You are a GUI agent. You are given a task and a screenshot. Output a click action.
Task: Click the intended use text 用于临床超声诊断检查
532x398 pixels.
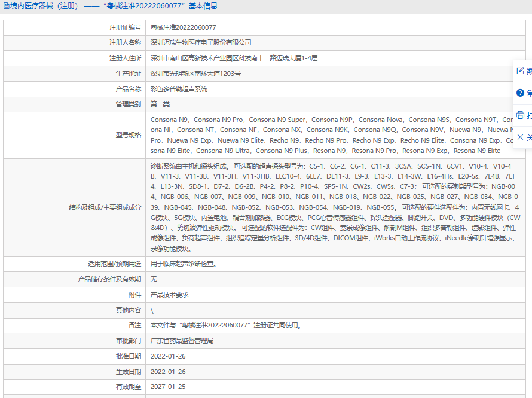click(x=184, y=264)
